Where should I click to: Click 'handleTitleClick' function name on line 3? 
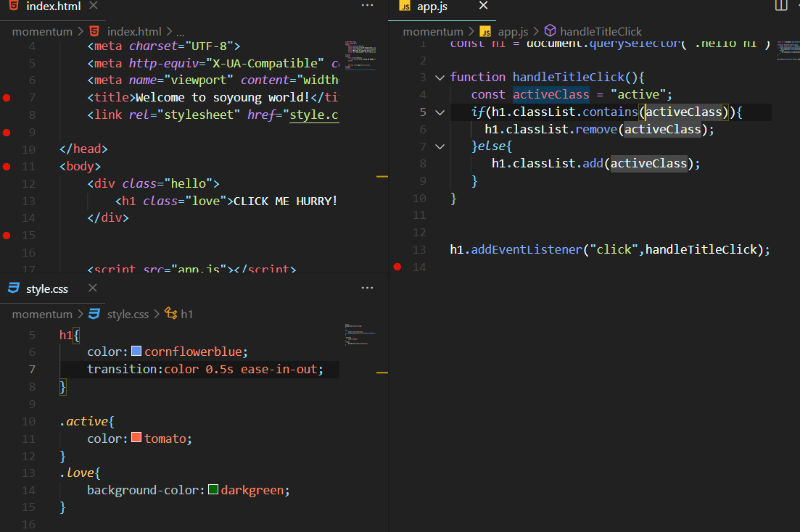coord(569,77)
